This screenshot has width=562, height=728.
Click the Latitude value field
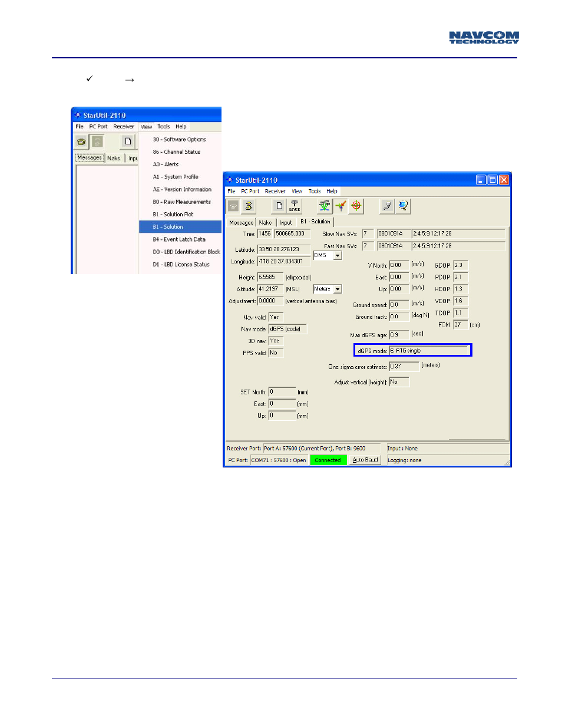tap(283, 249)
